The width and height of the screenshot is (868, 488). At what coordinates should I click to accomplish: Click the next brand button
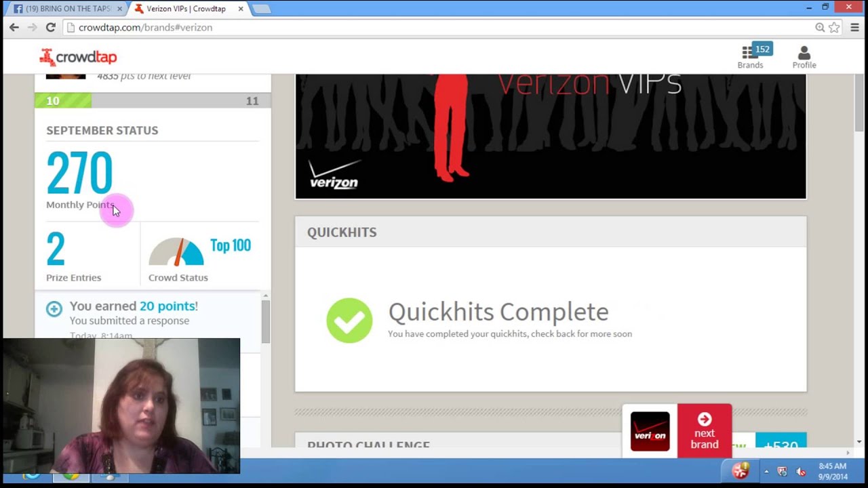[704, 431]
